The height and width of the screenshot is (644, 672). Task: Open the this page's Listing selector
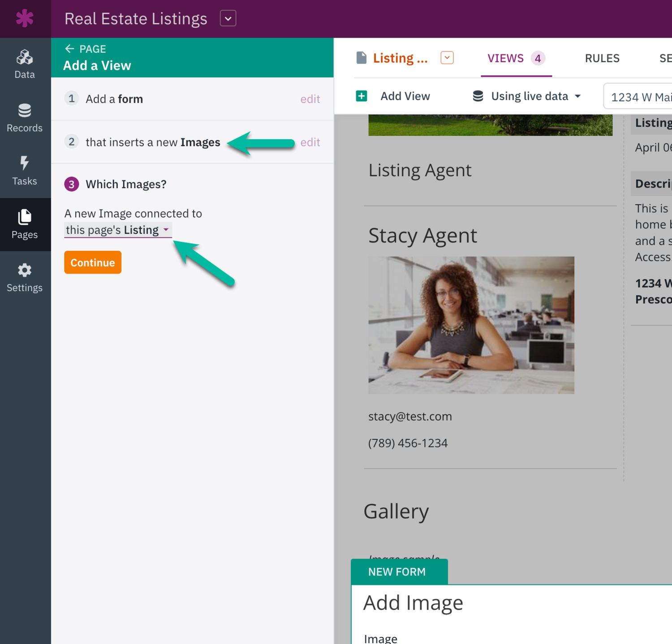[117, 230]
